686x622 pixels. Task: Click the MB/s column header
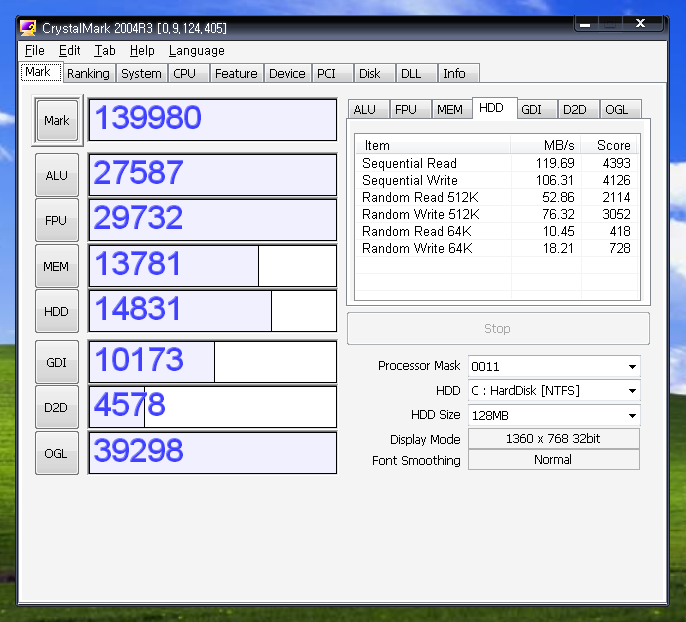tap(546, 145)
